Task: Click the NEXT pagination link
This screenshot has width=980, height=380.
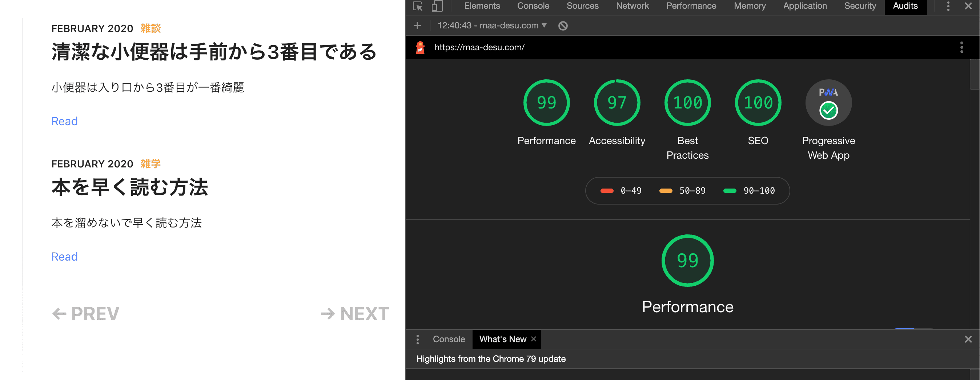Action: tap(354, 314)
